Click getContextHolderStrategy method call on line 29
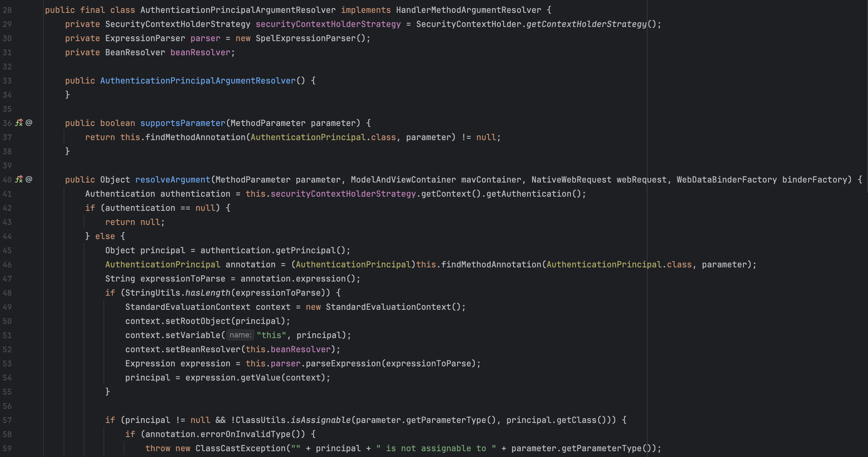Screen dimensions: 868x457 (x=586, y=24)
